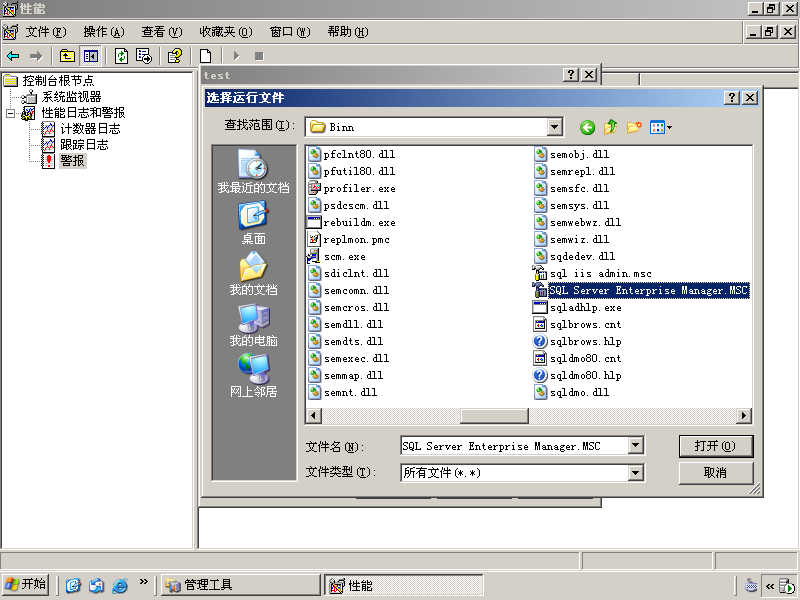Toggle the show/hide console tree icon
800x600 pixels.
point(91,56)
